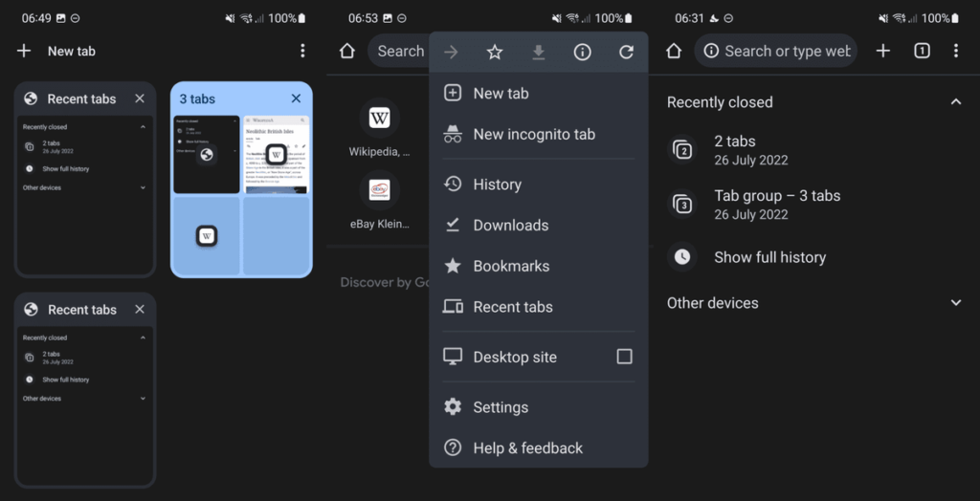This screenshot has height=501, width=980.
Task: Collapse the Recently closed section
Action: point(956,101)
